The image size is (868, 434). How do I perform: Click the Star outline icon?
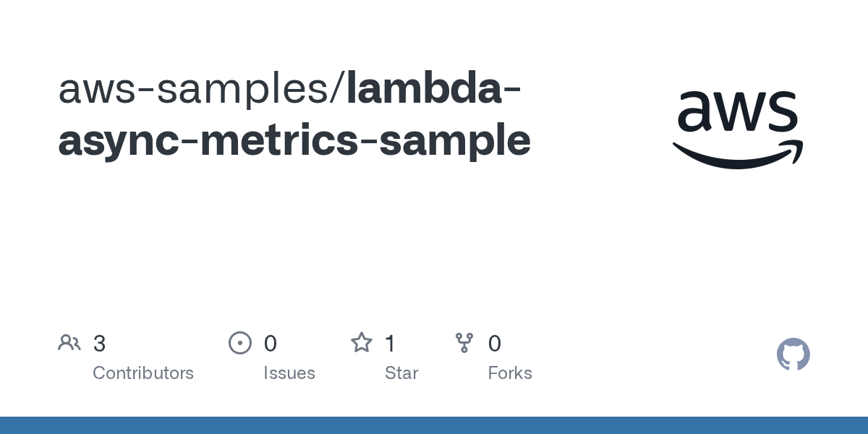(362, 342)
